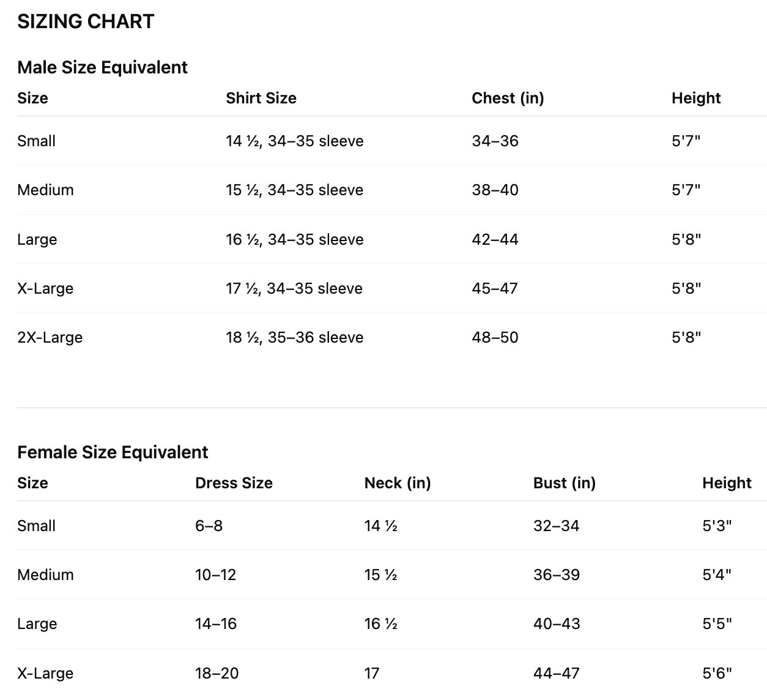Click the 40–43 bust measurement
This screenshot has height=700, width=767.
[x=557, y=624]
